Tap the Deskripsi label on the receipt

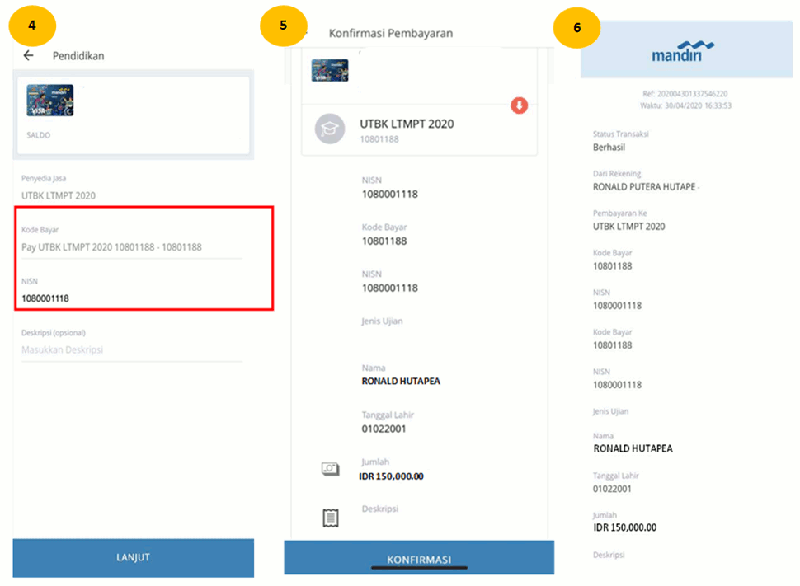pos(608,554)
